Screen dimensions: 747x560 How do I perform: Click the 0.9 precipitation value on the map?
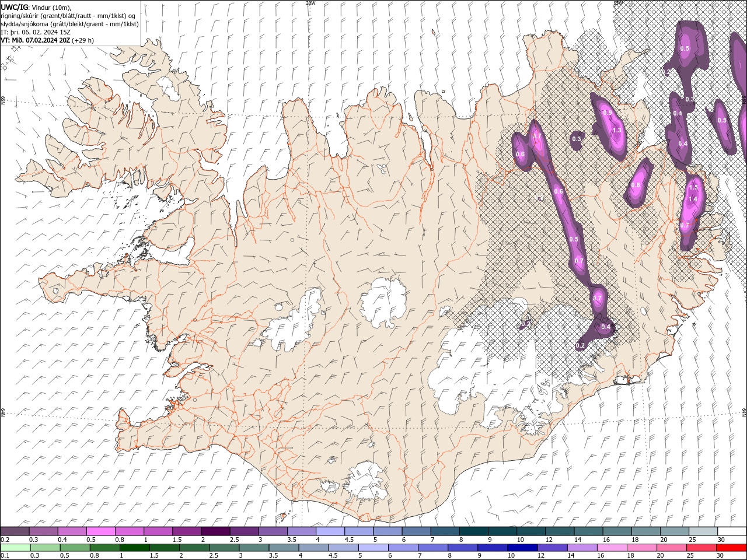[x=607, y=113]
